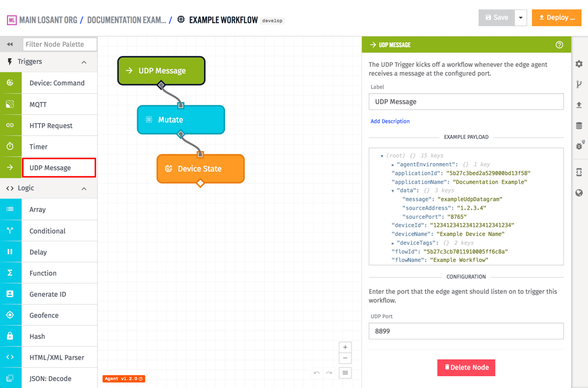Viewport: 588px width, 388px height.
Task: Open MAIN LOSANT ORG breadcrumb
Action: click(49, 20)
